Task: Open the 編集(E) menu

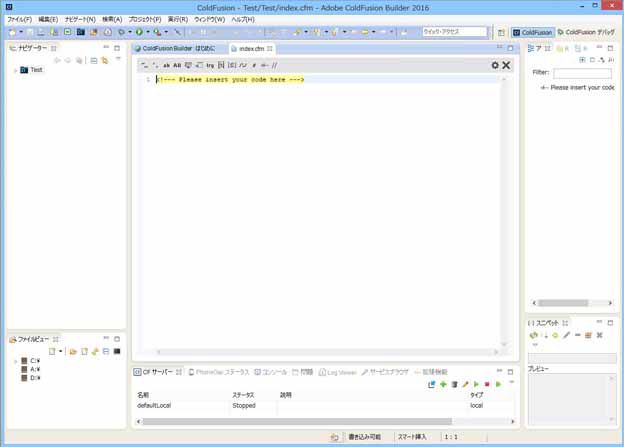Action: click(x=48, y=20)
